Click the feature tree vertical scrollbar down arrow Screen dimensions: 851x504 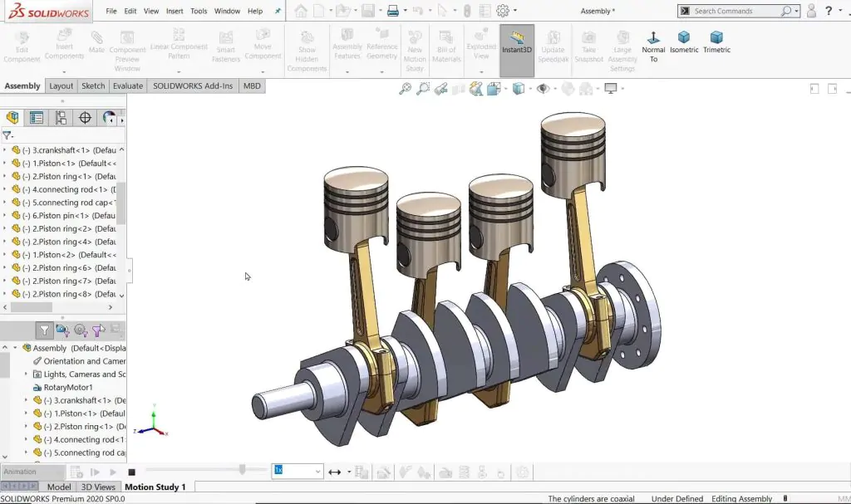point(121,295)
